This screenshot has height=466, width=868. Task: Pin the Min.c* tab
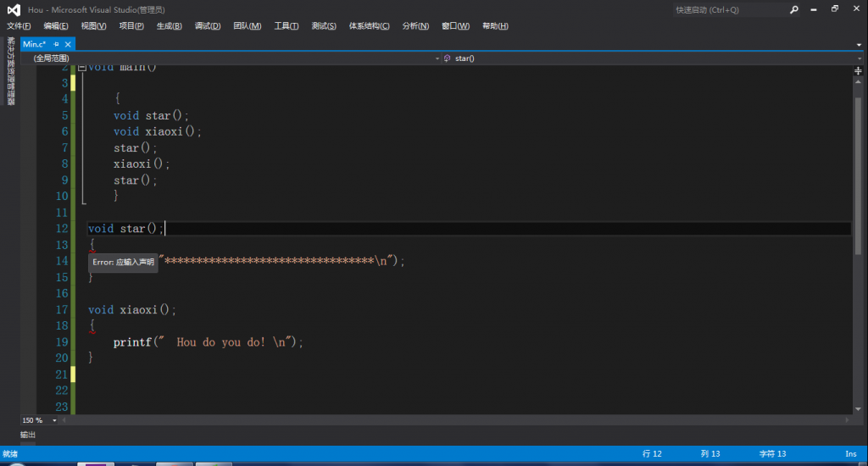point(56,44)
